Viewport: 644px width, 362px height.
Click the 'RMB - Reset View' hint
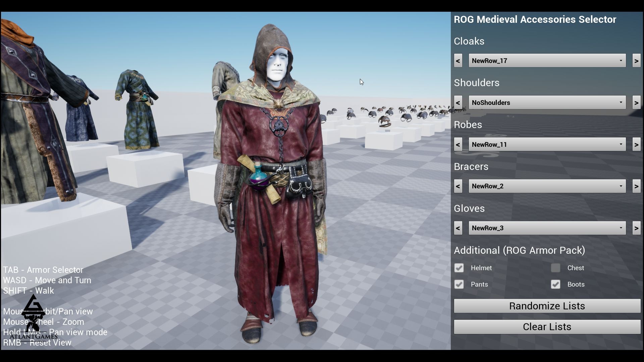point(37,343)
